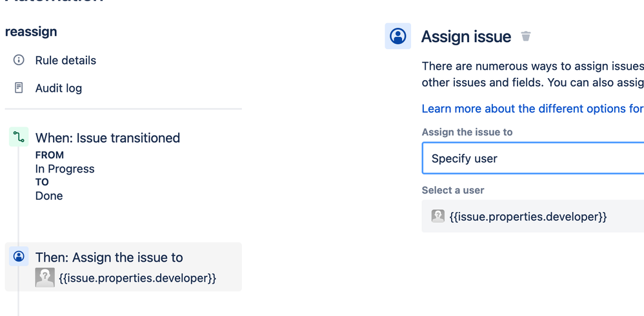Click the avatar beside the selected user field
644x316 pixels.
coord(438,216)
